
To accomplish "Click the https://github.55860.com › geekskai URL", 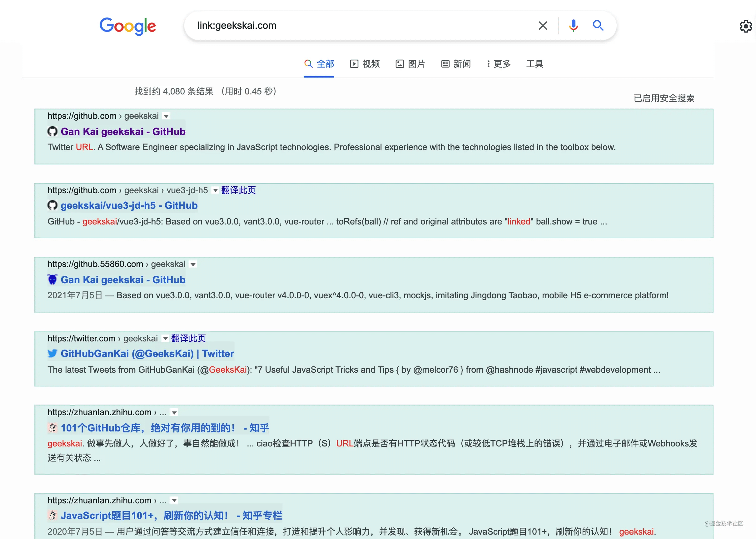I will pos(117,264).
